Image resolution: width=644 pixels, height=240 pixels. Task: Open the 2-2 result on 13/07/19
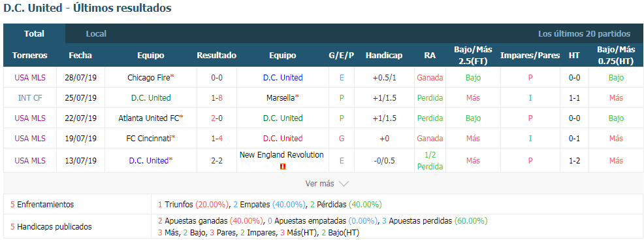[x=216, y=160]
